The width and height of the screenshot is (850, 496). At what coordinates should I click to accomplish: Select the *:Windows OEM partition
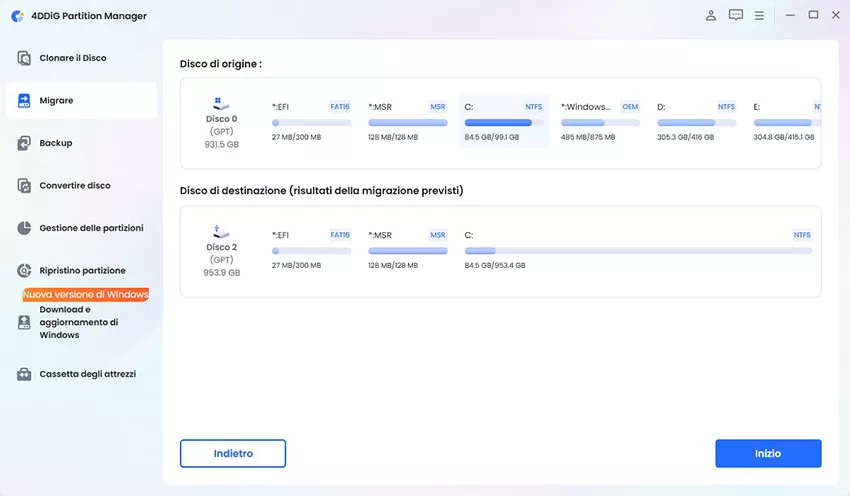pos(600,121)
